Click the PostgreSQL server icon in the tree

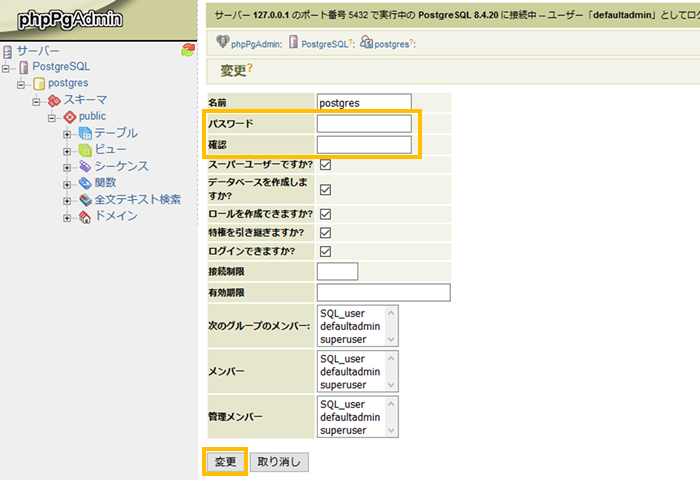[24, 67]
